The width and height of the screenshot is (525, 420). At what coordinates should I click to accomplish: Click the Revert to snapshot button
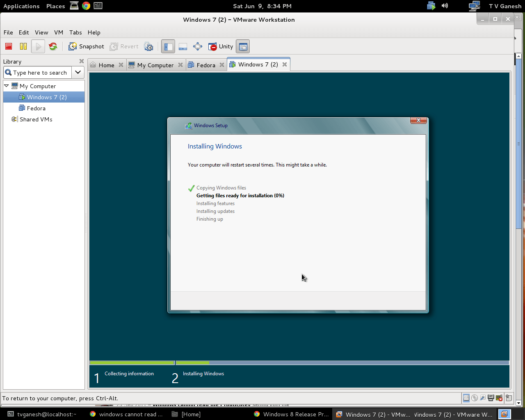(x=124, y=46)
